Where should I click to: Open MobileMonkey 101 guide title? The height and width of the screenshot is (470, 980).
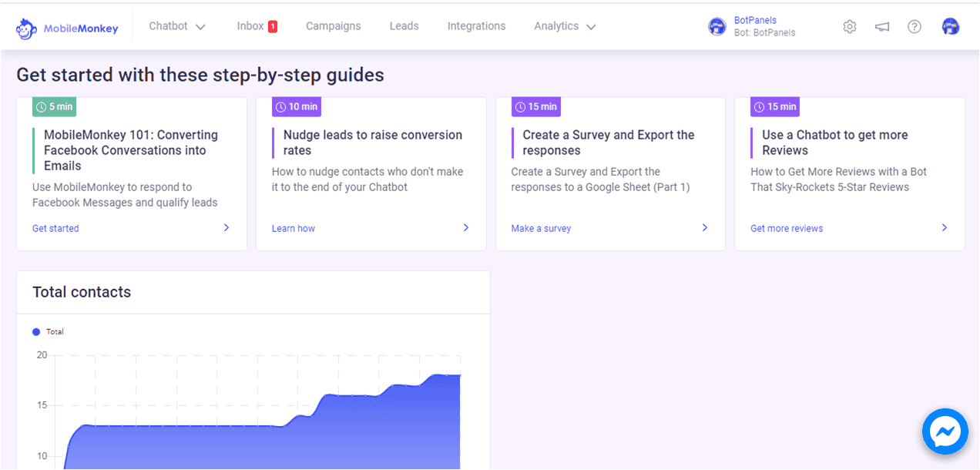pos(131,150)
